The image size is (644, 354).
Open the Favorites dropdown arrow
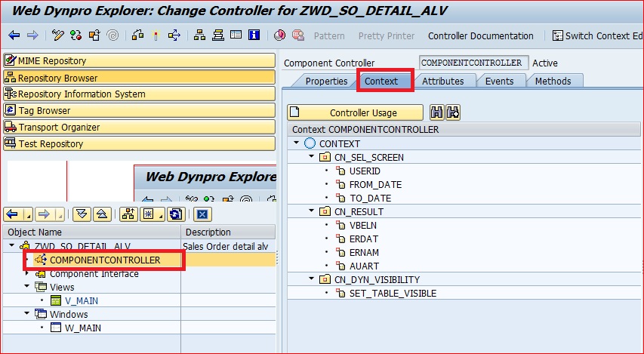point(161,215)
